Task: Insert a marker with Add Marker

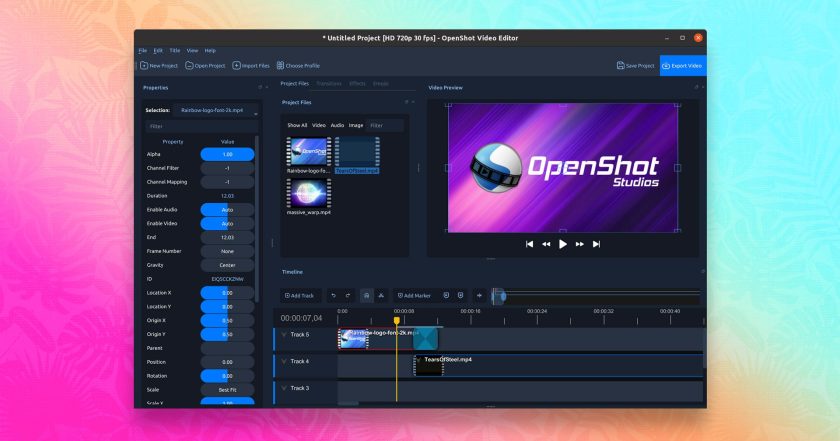Action: 414,296
